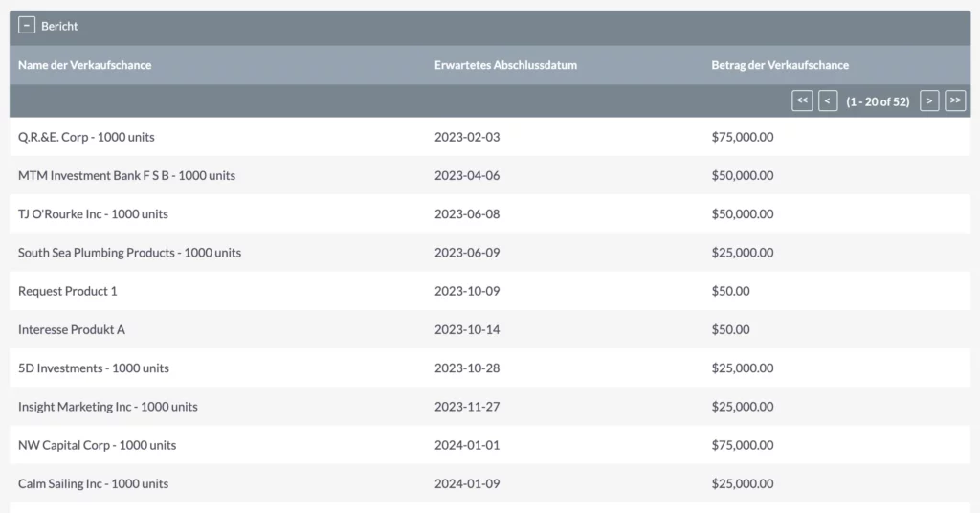Jump to the last page of results

(955, 100)
